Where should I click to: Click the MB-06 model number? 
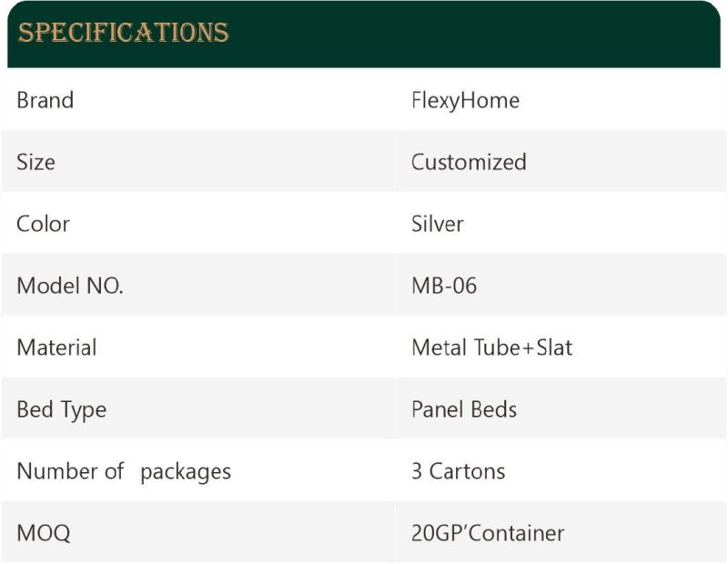(x=444, y=286)
